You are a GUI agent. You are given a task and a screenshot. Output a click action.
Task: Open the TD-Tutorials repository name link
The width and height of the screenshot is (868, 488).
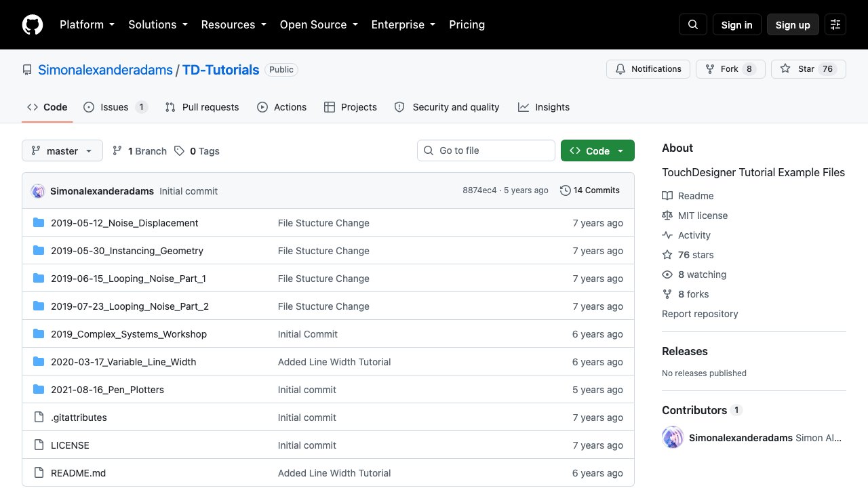pos(221,70)
